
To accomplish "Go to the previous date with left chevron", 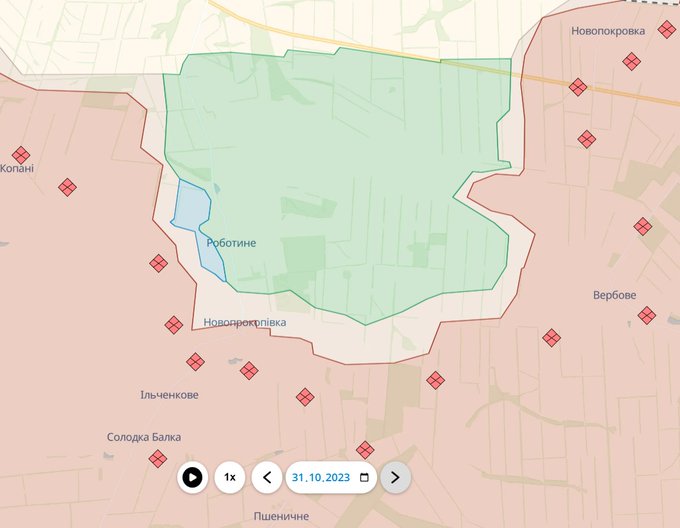I will 267,477.
